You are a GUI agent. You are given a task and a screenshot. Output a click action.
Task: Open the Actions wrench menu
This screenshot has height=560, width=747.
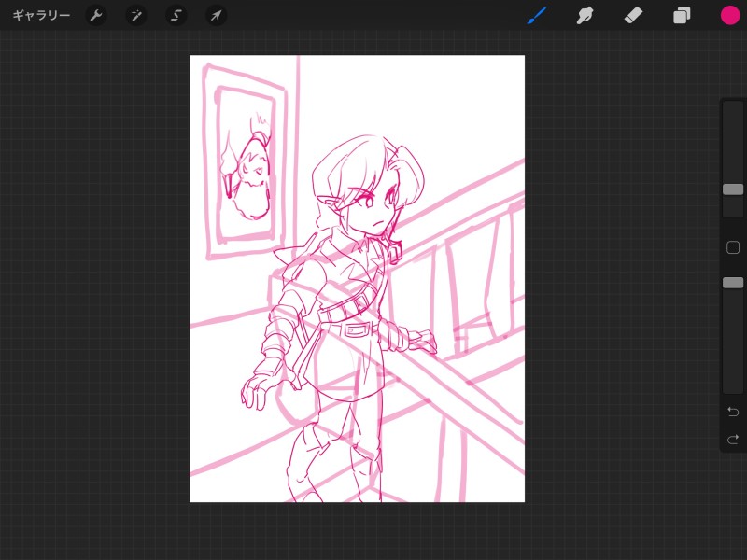point(96,16)
